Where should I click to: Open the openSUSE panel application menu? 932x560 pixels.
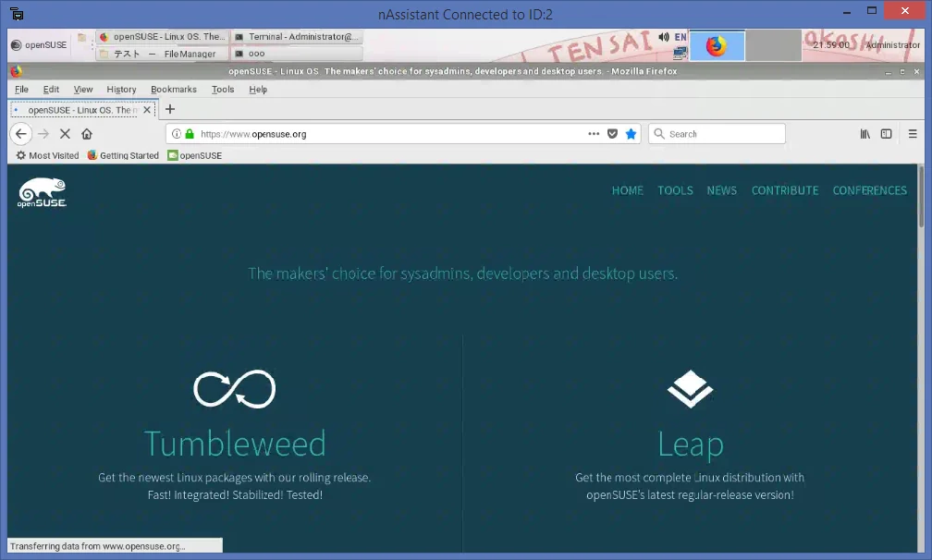(39, 44)
